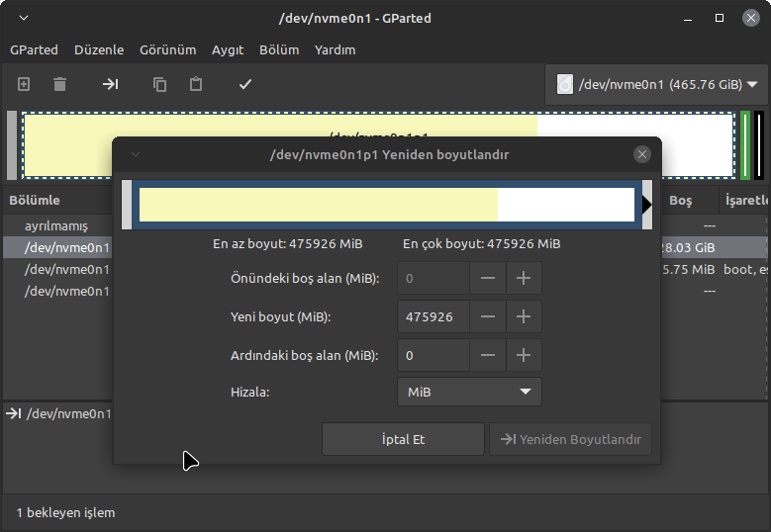Viewport: 771px width, 532px height.
Task: Click the New partition toolbar icon
Action: pyautogui.click(x=24, y=84)
